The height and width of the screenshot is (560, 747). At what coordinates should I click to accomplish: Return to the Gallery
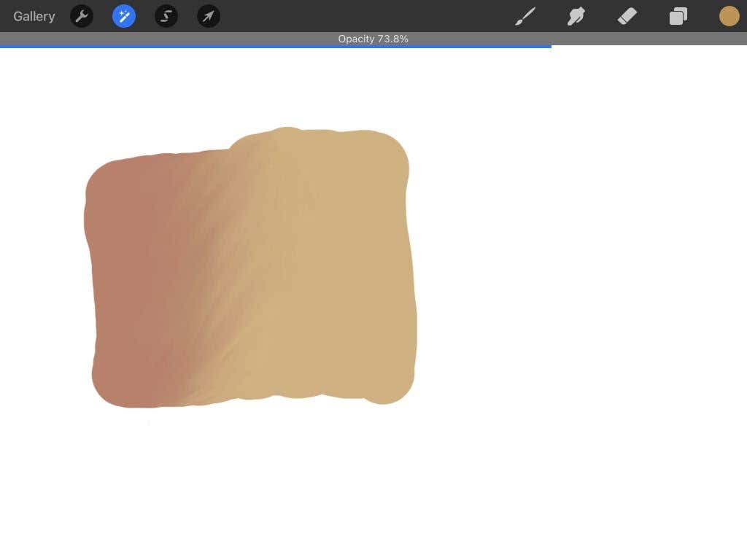pyautogui.click(x=34, y=16)
